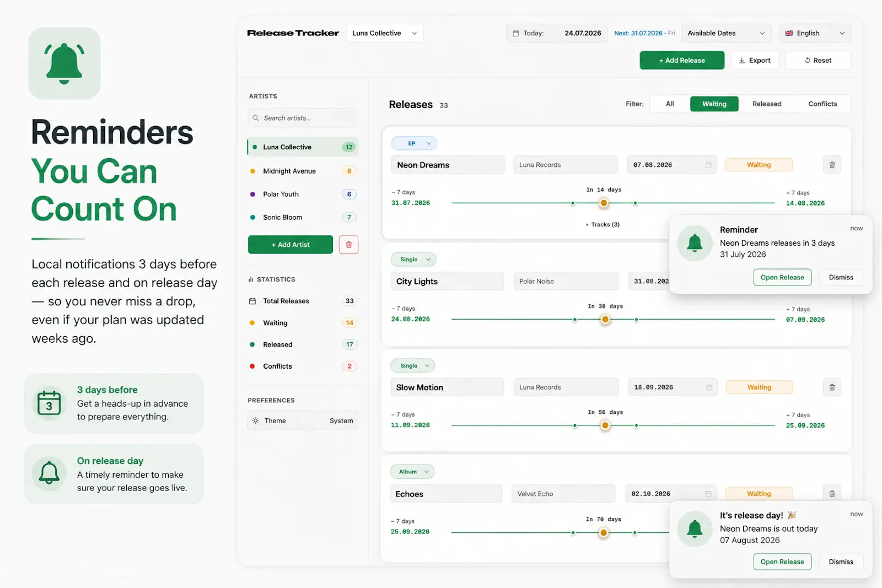Toggle the Waiting status on Slow Motion
The height and width of the screenshot is (588, 882).
[x=759, y=387]
